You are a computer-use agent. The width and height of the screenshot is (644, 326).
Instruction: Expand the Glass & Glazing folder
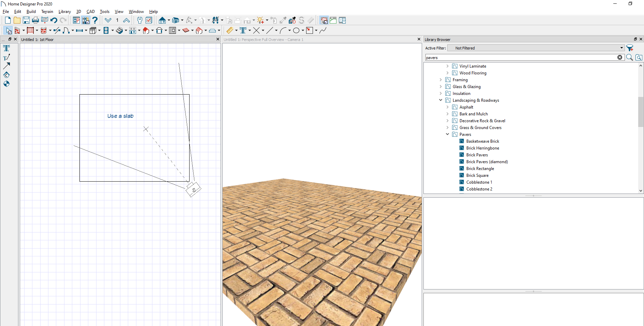coord(440,87)
